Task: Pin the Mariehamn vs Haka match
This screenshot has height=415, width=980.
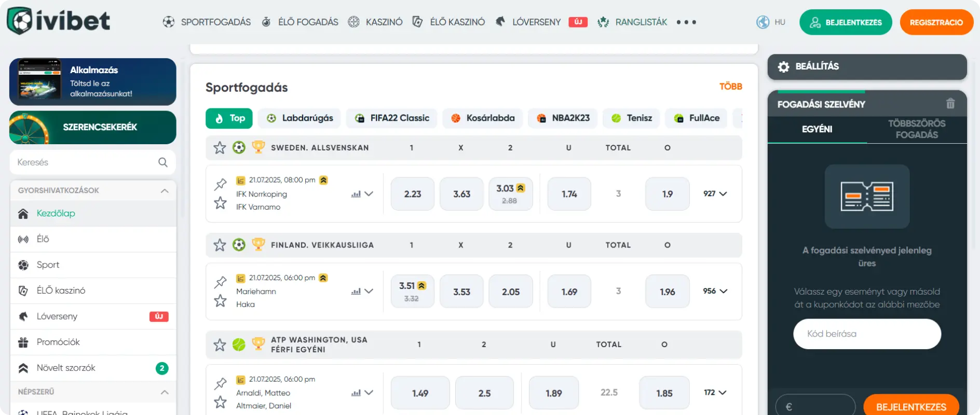Action: (x=220, y=283)
